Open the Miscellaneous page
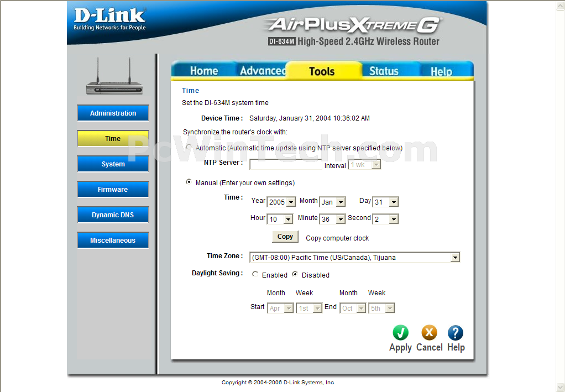The height and width of the screenshot is (392, 565). pos(113,241)
